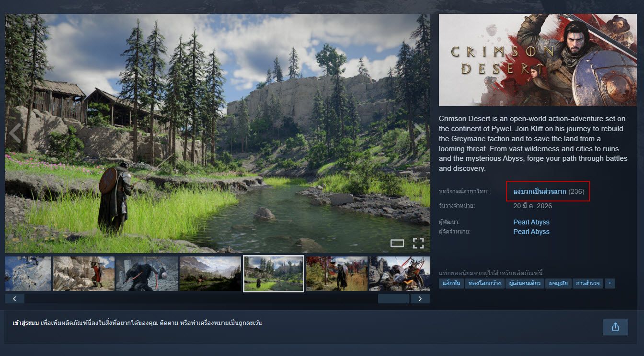Toggle theater mode for the screenshot viewer

click(x=397, y=243)
